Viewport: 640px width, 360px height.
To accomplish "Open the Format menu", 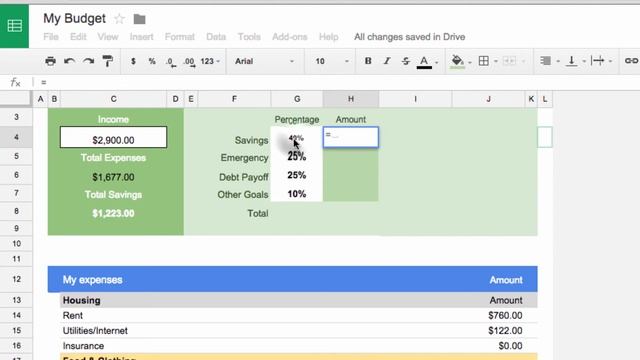I will 180,37.
